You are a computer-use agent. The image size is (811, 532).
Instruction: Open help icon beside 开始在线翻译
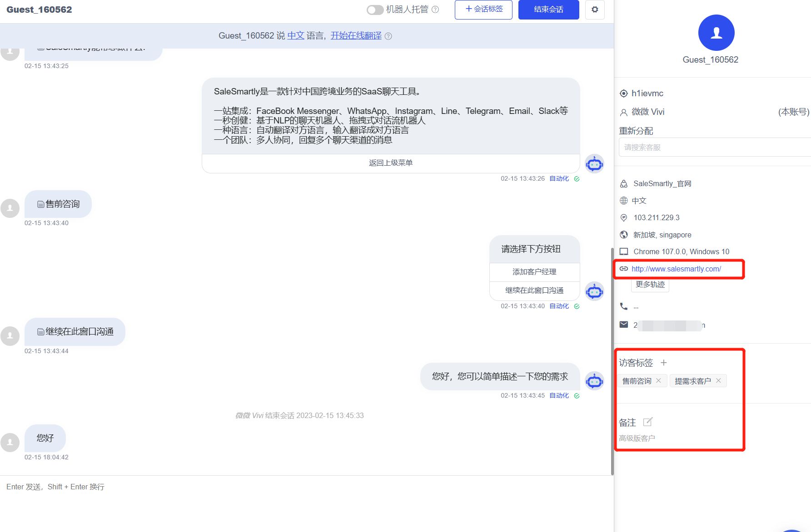[x=388, y=36]
